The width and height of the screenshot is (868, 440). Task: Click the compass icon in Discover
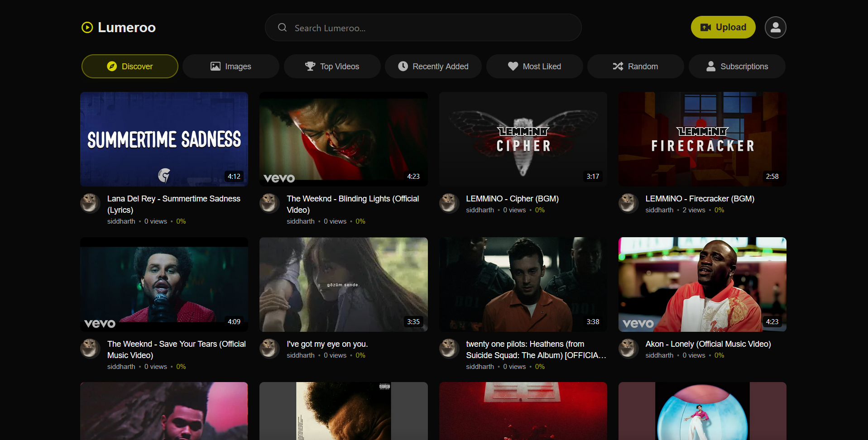click(x=112, y=67)
